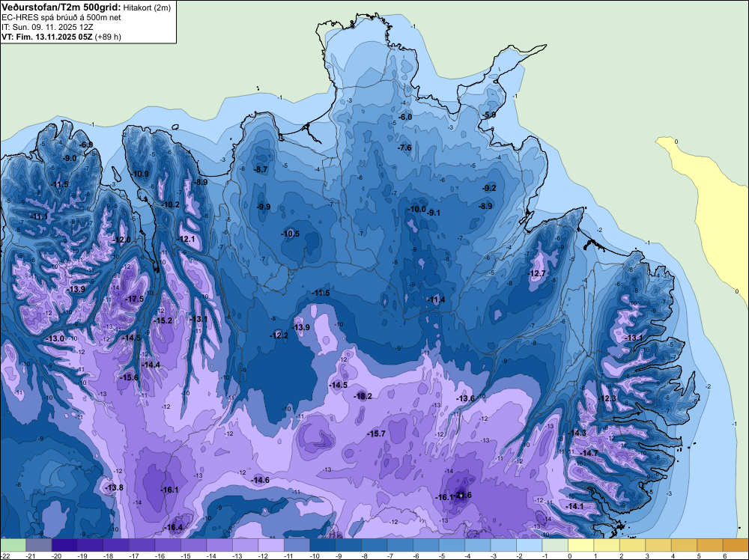Viewport: 749px width, 560px height.
Task: Select the -9.1 temperature label
Action: point(434,213)
